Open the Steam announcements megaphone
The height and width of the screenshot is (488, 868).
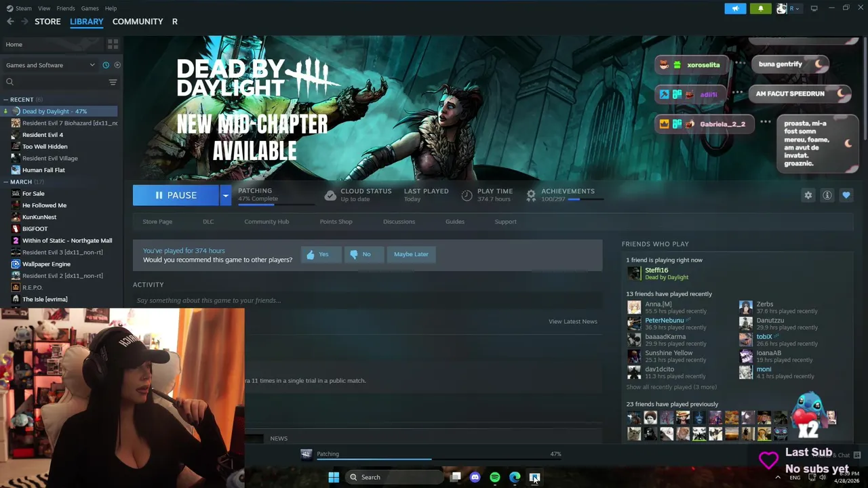click(x=735, y=8)
